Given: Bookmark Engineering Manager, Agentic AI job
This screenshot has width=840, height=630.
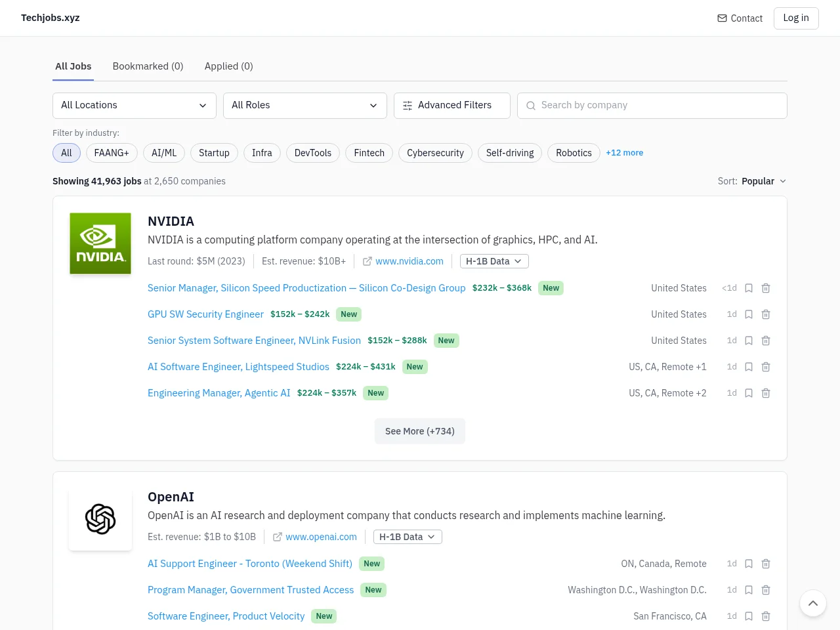Looking at the screenshot, I should point(749,393).
